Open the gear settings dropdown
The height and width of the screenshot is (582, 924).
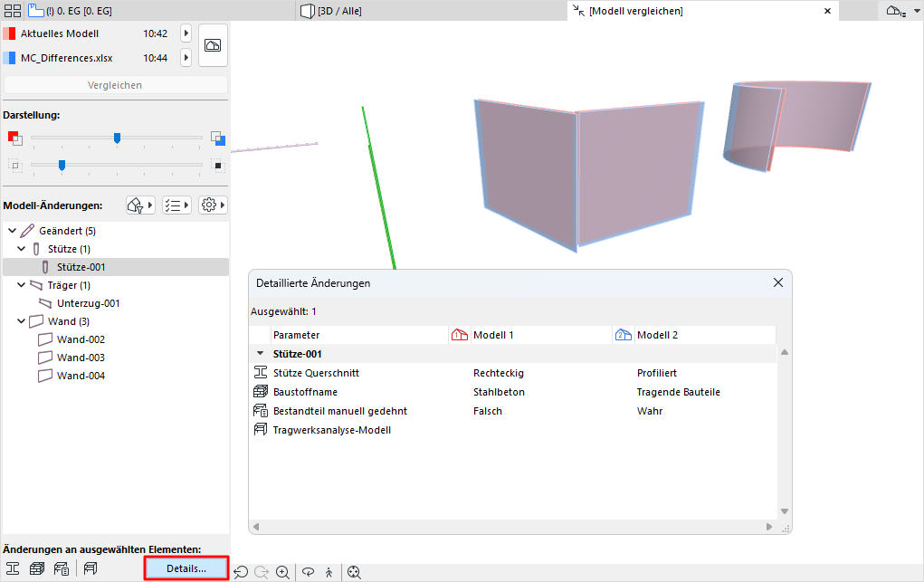coord(213,205)
